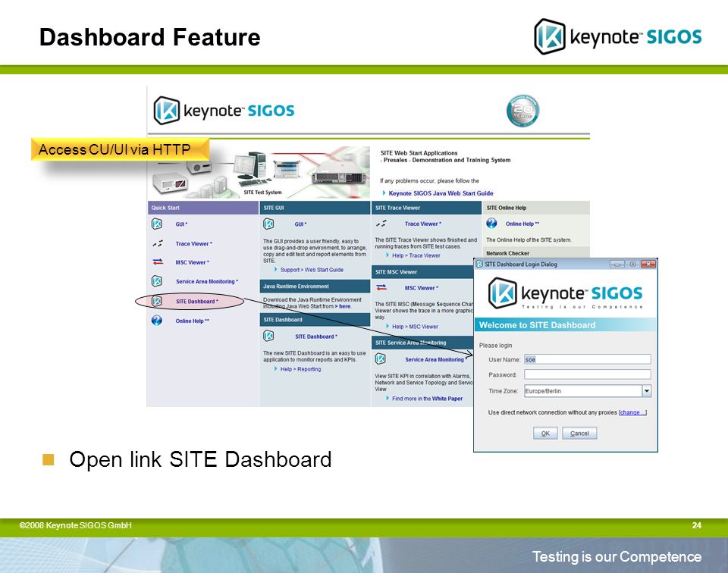The width and height of the screenshot is (728, 573).
Task: Click the Network Checker heading
Action: coord(507,253)
